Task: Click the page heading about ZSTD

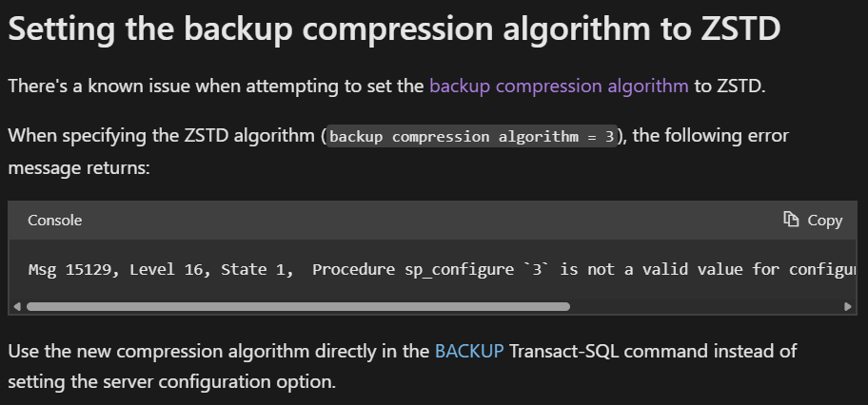Action: 394,28
